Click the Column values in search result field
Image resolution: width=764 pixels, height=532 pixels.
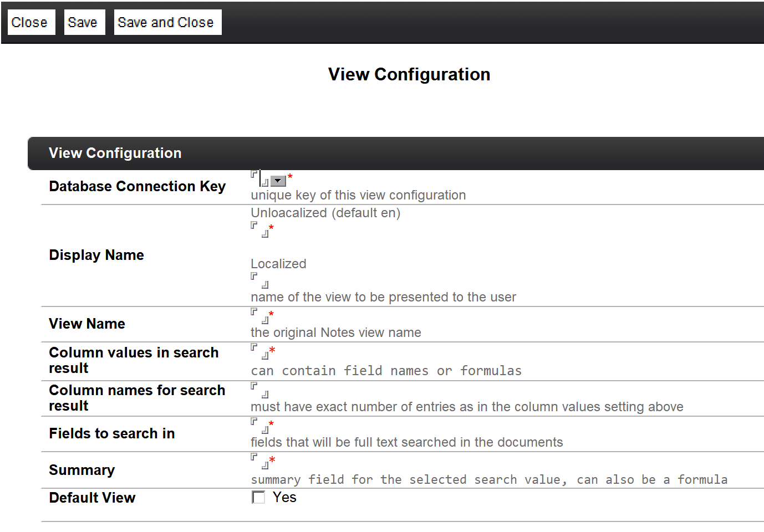coord(259,351)
